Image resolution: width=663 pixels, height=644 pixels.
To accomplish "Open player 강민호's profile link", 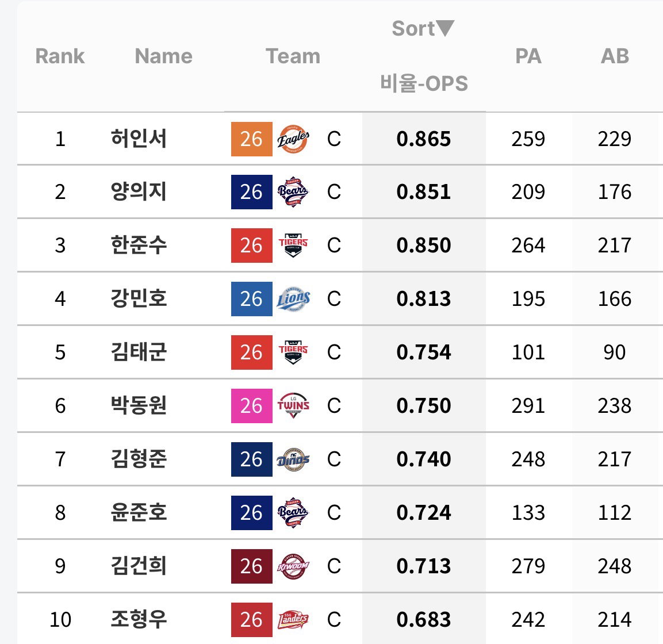I will [x=139, y=298].
